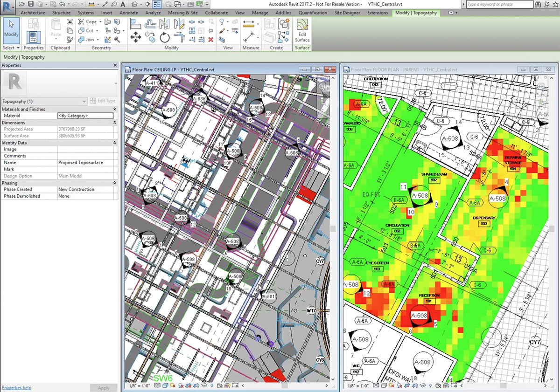
Task: Click the Phase Demolished value None
Action: click(x=85, y=196)
